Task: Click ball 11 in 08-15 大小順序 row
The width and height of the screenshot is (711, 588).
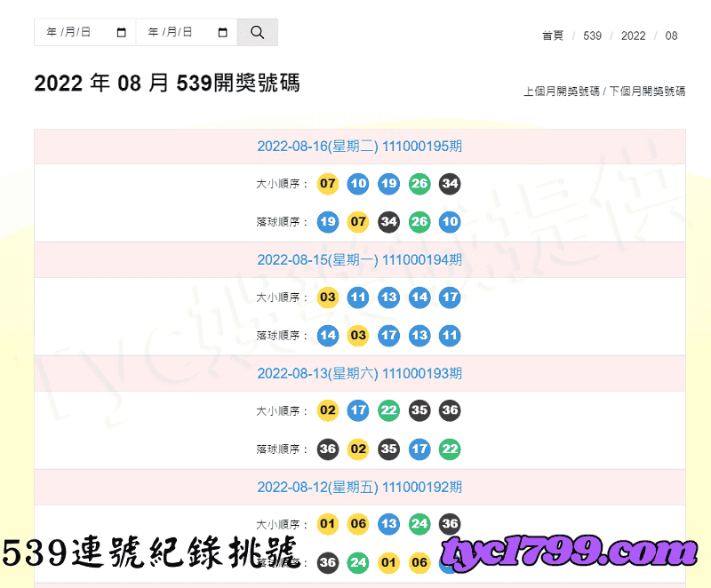Action: [x=358, y=298]
